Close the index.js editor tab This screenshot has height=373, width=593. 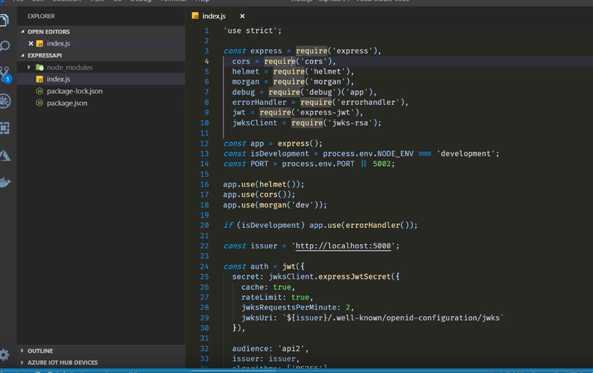pyautogui.click(x=242, y=16)
